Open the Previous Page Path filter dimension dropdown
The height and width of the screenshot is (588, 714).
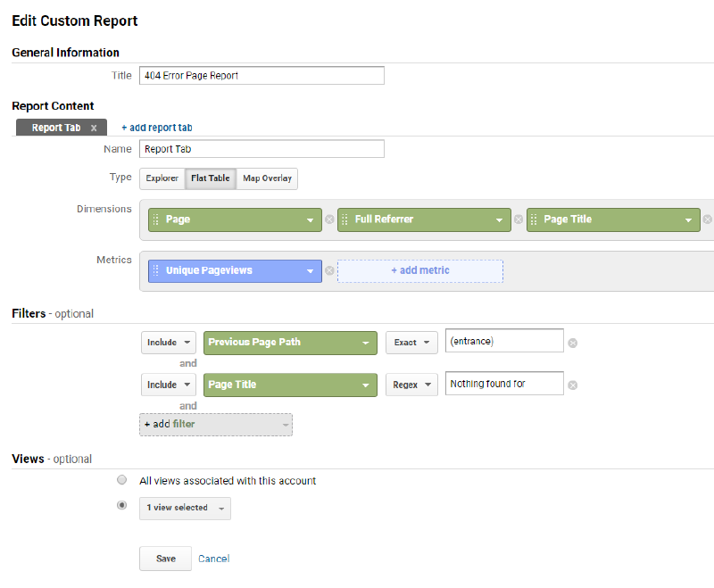click(x=290, y=343)
